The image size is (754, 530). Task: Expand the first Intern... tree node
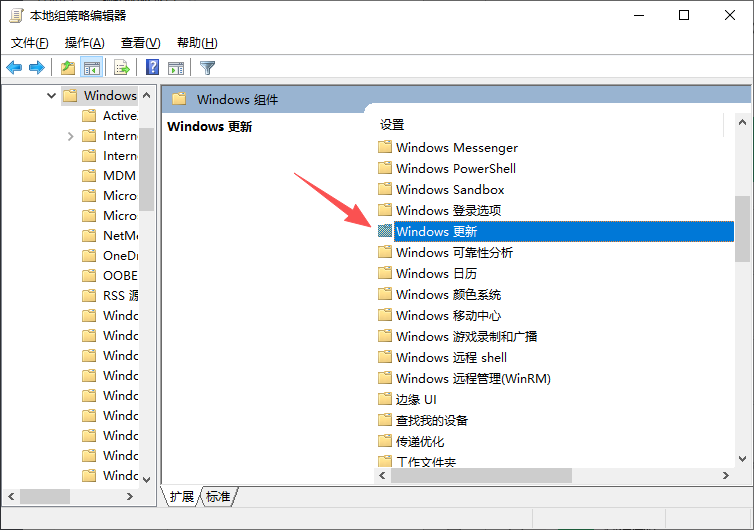(x=71, y=136)
